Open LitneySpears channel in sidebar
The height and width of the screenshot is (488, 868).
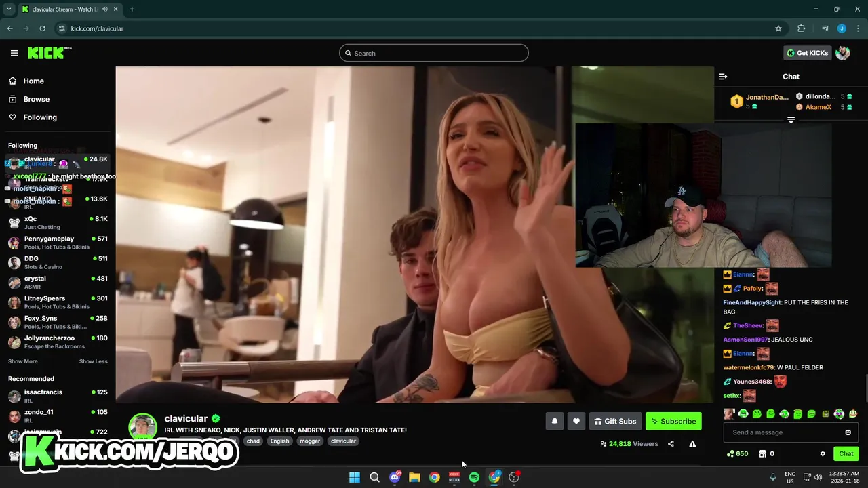pos(58,302)
